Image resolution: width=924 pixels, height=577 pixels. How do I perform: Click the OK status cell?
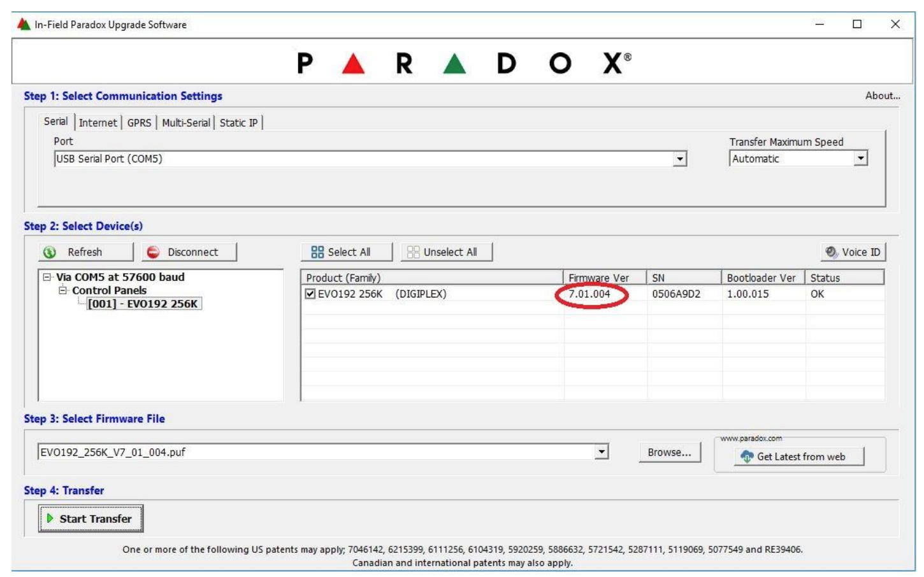click(818, 294)
